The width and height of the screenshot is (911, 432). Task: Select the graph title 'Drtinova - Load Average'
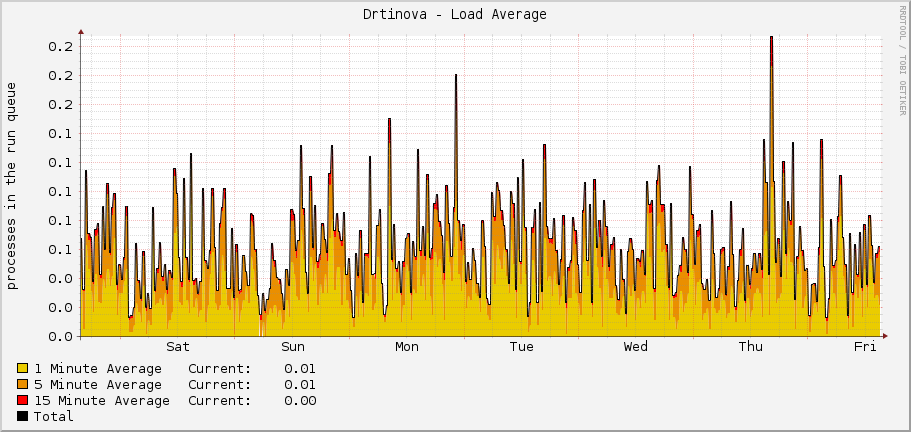coord(455,14)
